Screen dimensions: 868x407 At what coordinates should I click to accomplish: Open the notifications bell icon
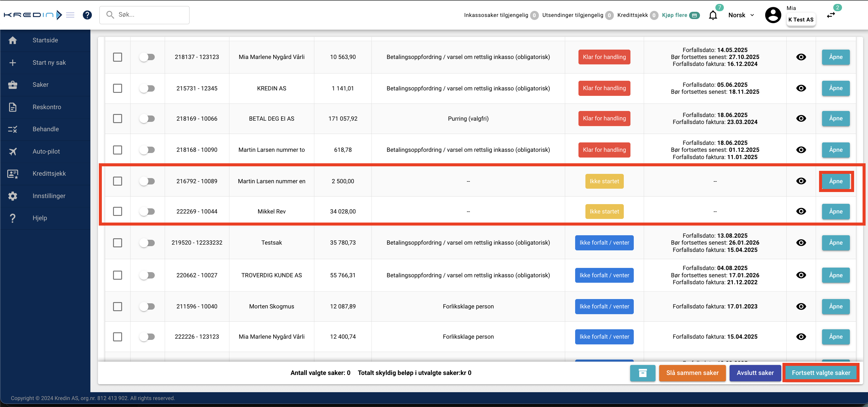(713, 15)
